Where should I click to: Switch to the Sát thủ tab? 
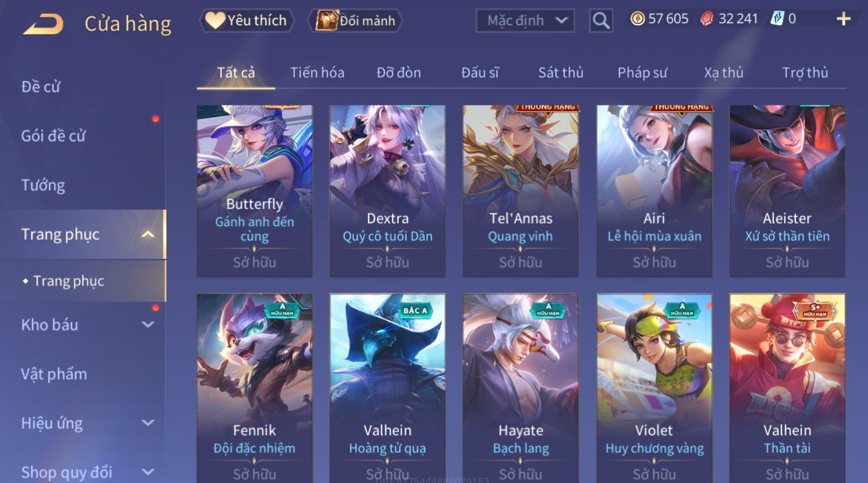[561, 73]
